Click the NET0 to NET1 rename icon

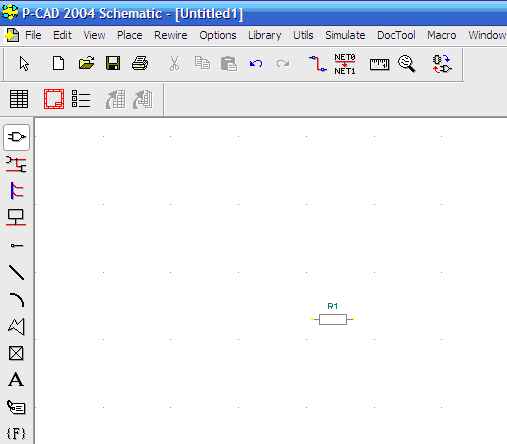coord(345,64)
